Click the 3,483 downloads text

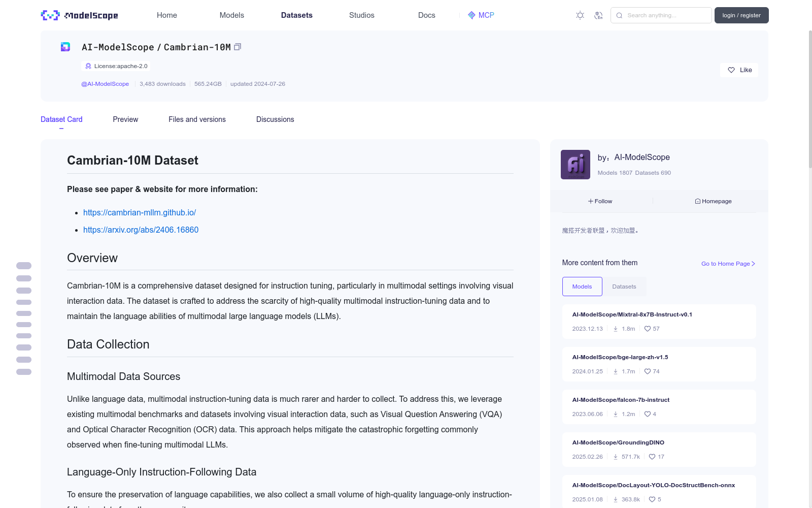coord(163,84)
